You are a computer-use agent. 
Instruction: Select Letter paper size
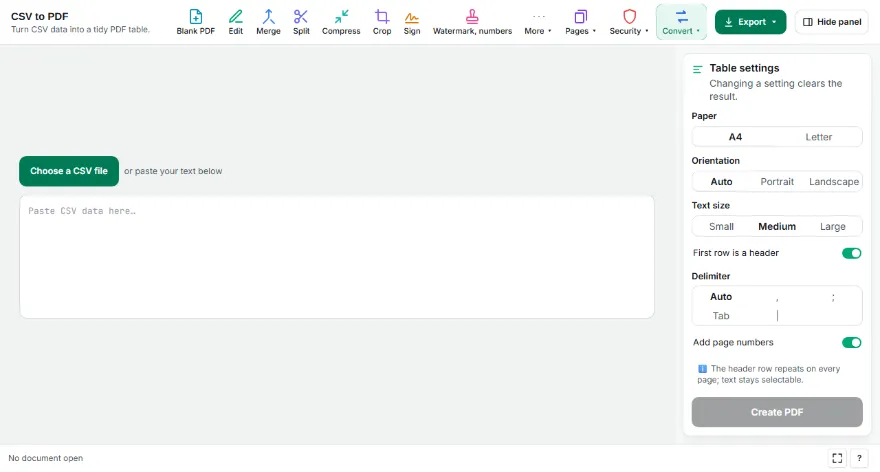pyautogui.click(x=819, y=137)
